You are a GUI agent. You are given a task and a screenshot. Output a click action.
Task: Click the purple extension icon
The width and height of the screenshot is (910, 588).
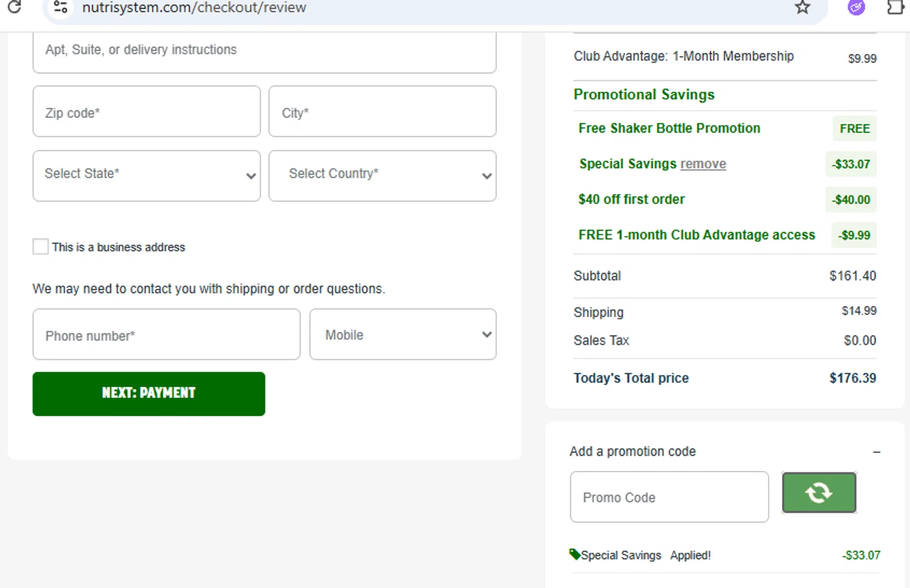[856, 7]
